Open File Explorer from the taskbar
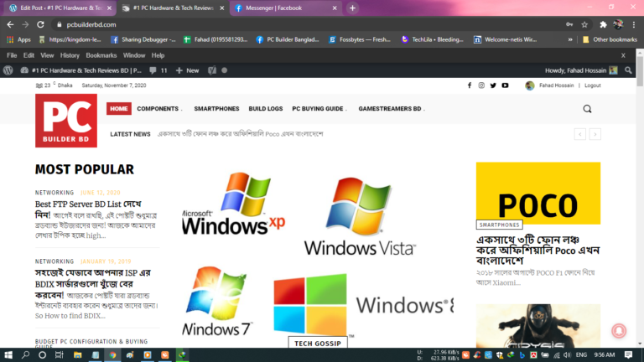644x362 pixels. point(78,355)
